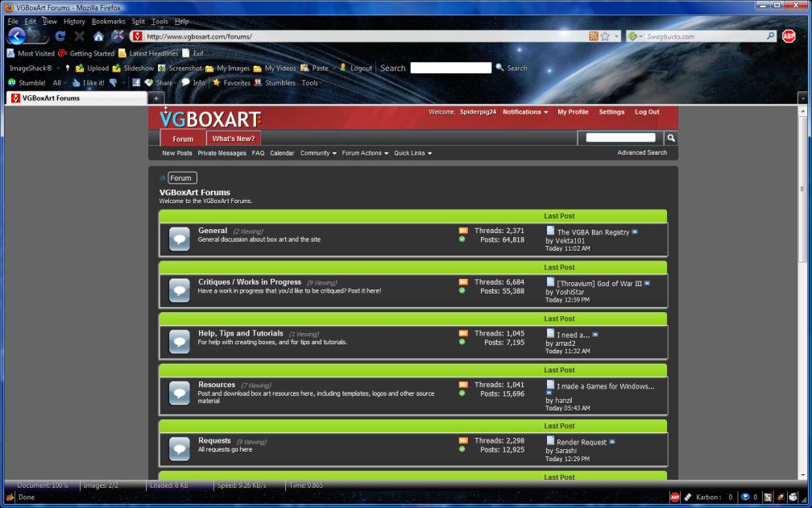
Task: Switch to the What's New? tab
Action: pos(234,139)
